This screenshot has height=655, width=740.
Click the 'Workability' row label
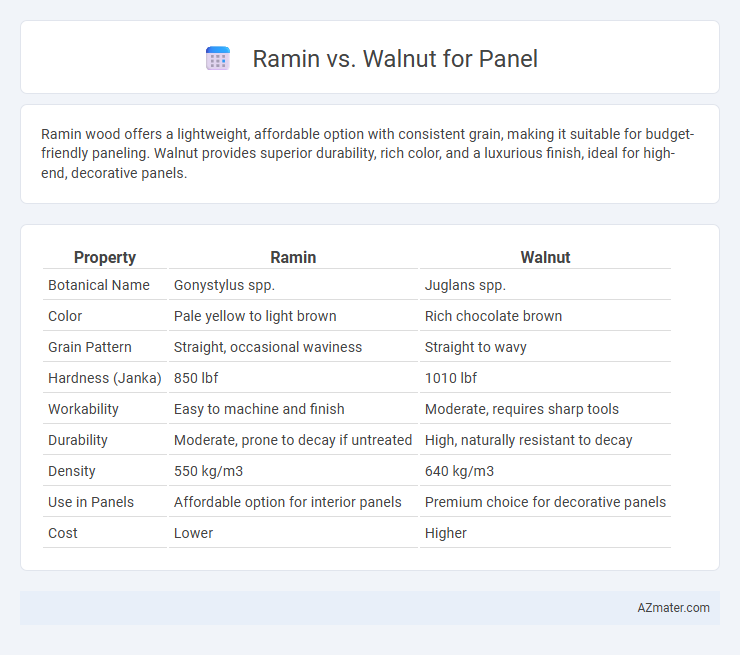coord(83,409)
